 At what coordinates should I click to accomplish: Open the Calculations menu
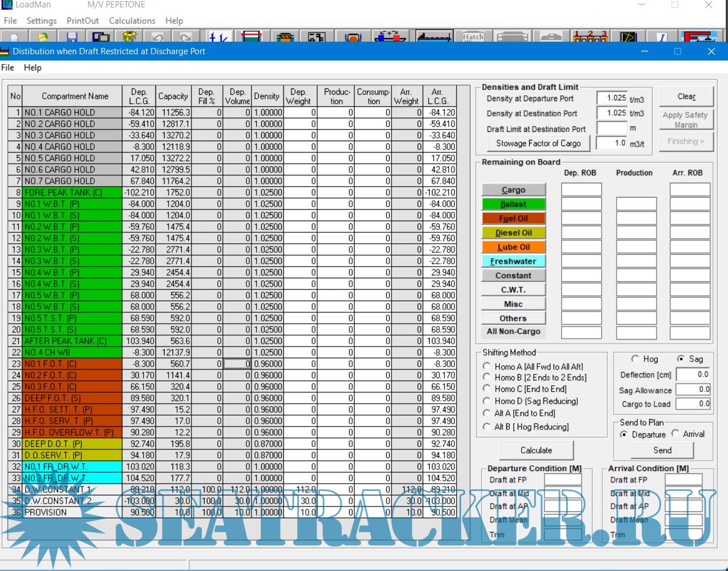(132, 21)
